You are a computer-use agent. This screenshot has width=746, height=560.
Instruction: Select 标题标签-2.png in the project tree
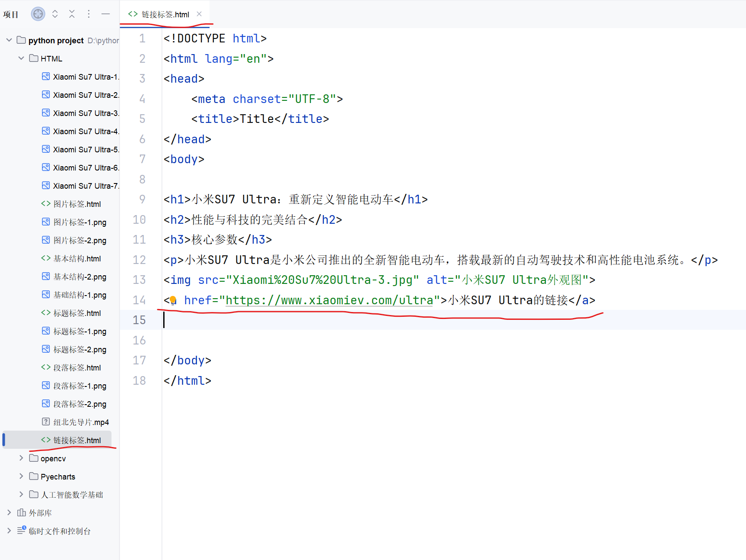pos(74,349)
